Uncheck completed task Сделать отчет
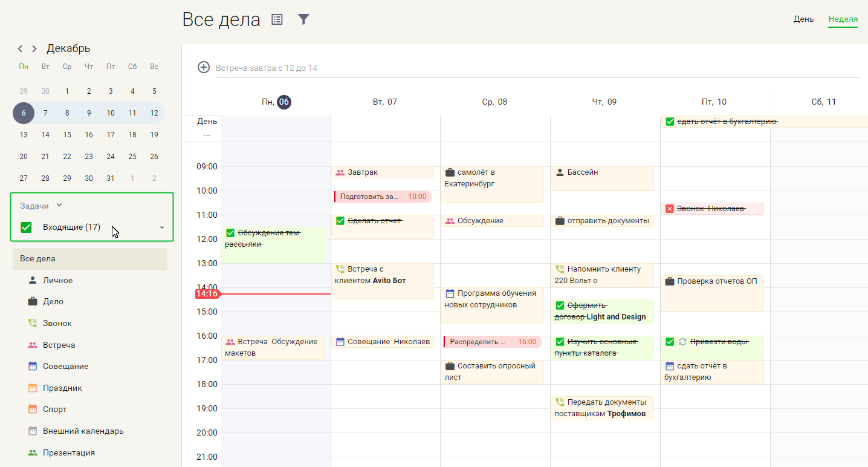Viewport: 868px width, 467px height. 340,221
